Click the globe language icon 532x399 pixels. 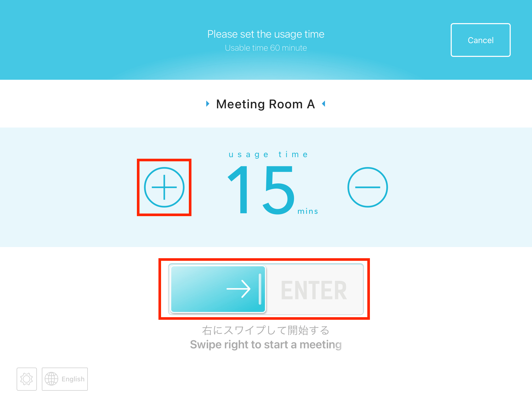pyautogui.click(x=51, y=379)
